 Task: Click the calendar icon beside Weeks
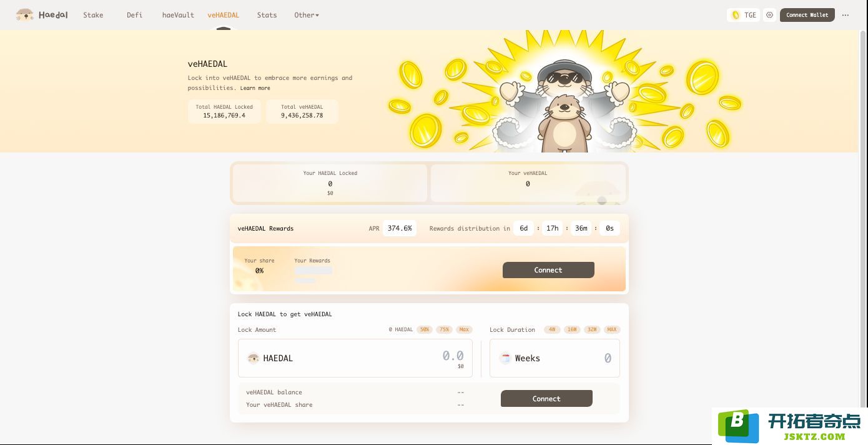pyautogui.click(x=505, y=358)
